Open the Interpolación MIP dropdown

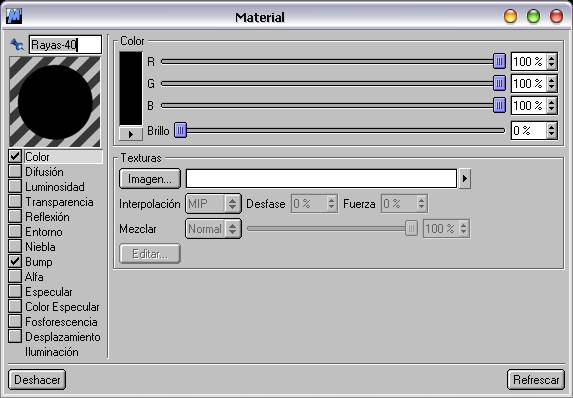(213, 204)
